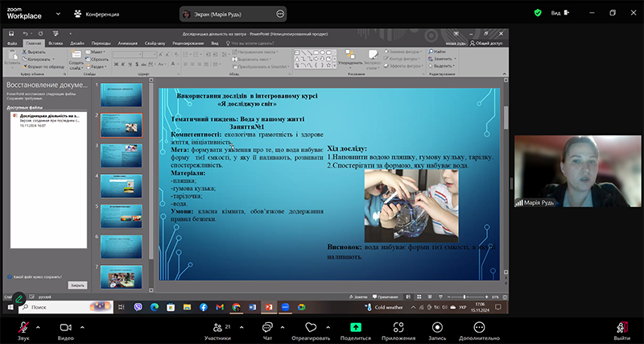Leave the meeting via Выйти
The width and height of the screenshot is (644, 344).
tap(621, 331)
